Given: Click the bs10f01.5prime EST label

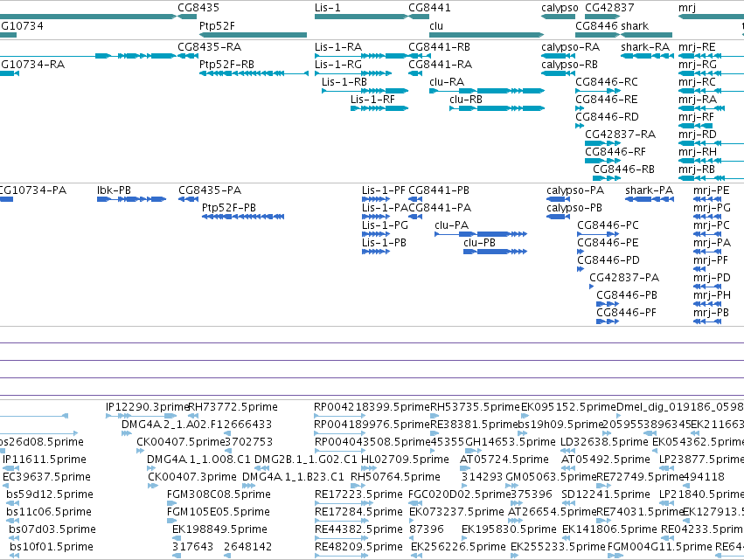Looking at the screenshot, I should pyautogui.click(x=52, y=547).
